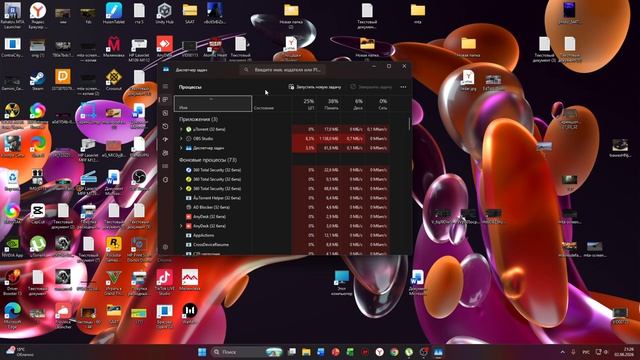Select the AnyDesk desktop shortcut icon
Image resolution: width=640 pixels, height=360 pixels.
[x=164, y=46]
